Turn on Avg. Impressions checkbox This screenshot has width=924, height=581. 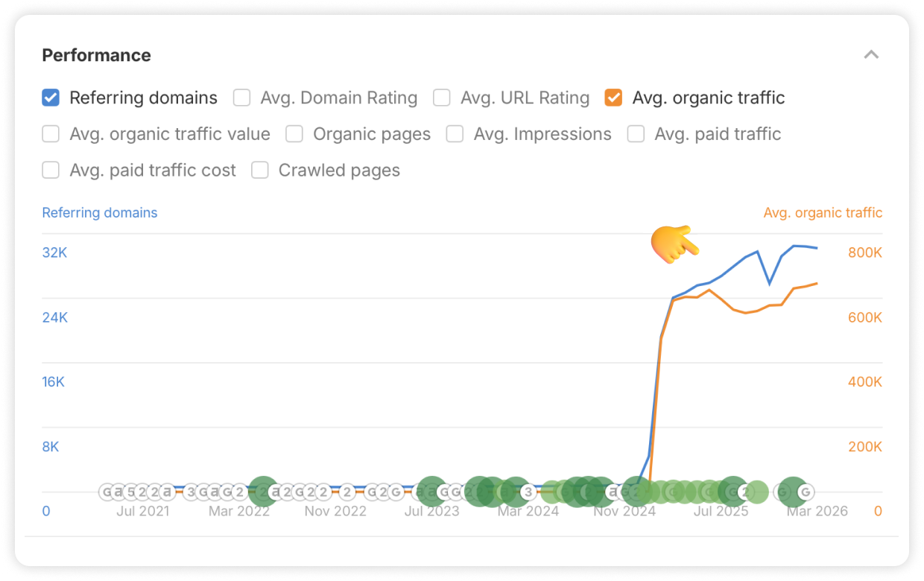tap(455, 134)
